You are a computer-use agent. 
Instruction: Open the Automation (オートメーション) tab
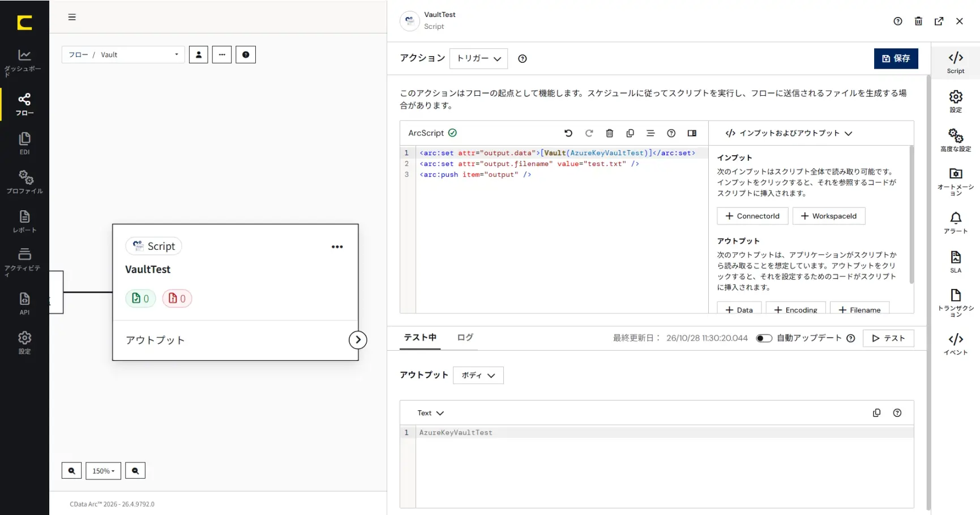[x=956, y=182]
